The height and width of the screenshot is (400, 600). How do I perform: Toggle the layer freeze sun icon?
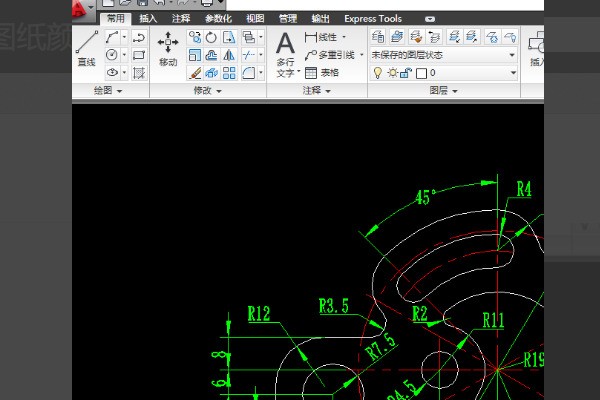(x=391, y=73)
